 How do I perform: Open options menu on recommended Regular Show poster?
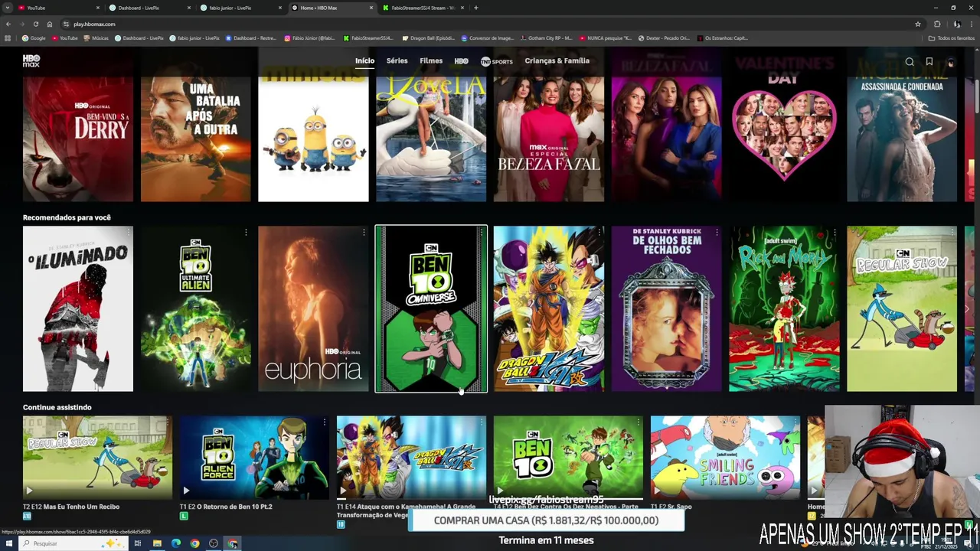click(x=952, y=232)
